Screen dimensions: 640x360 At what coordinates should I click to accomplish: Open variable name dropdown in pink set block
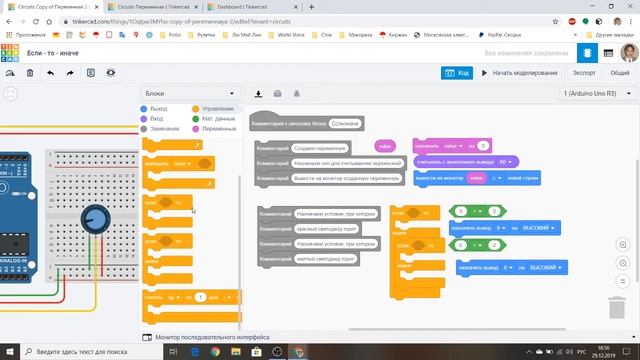tap(453, 146)
